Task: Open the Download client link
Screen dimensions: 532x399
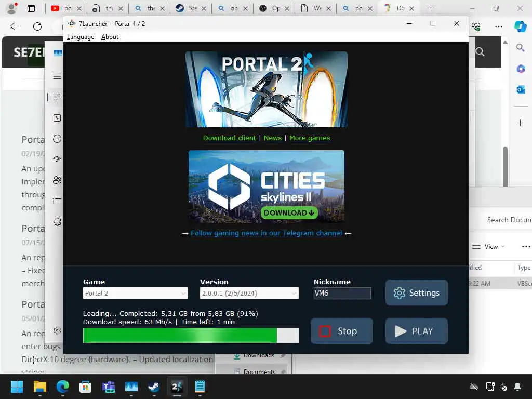Action: (229, 138)
